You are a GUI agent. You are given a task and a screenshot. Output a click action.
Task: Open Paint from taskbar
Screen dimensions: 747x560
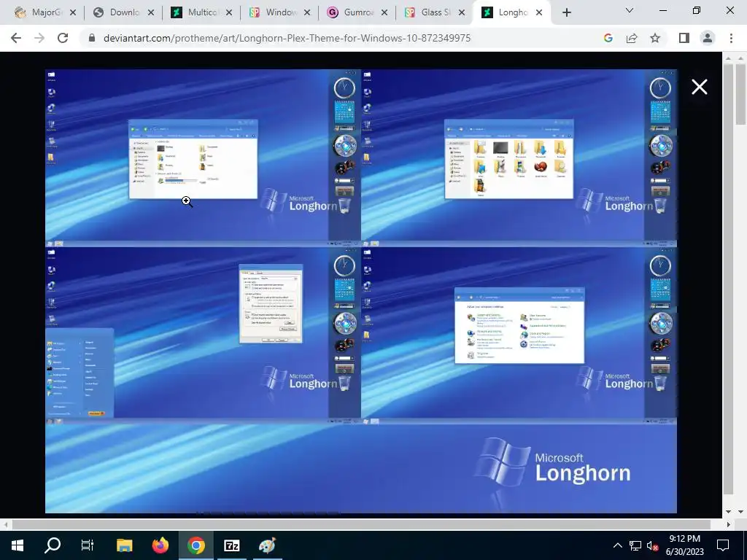pos(267,545)
